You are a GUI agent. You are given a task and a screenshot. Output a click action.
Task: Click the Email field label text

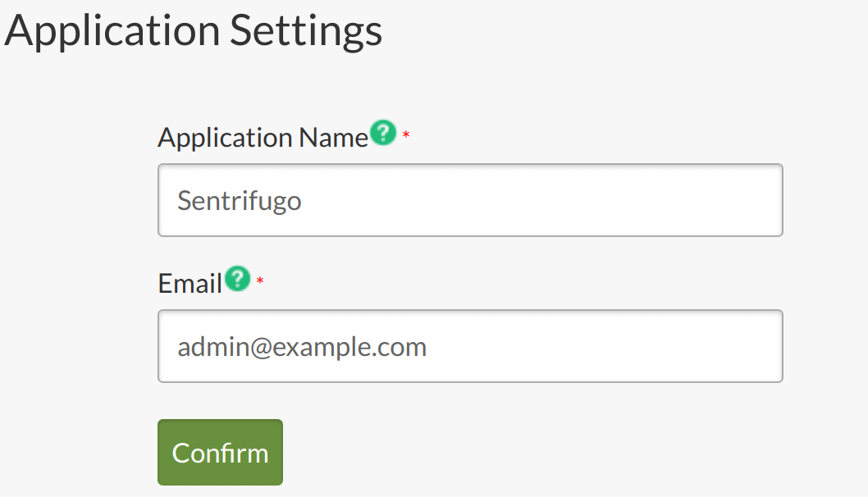point(190,284)
